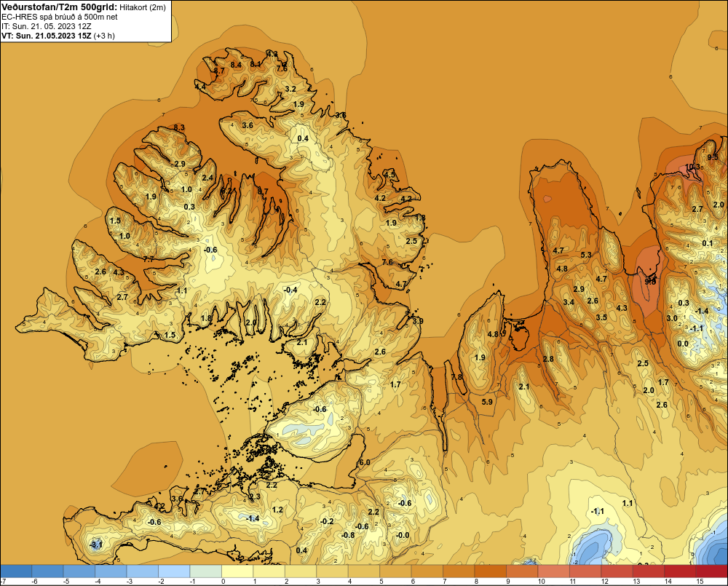This screenshot has width=728, height=586.
Task: Click the legend tick label '15'
Action: click(699, 582)
